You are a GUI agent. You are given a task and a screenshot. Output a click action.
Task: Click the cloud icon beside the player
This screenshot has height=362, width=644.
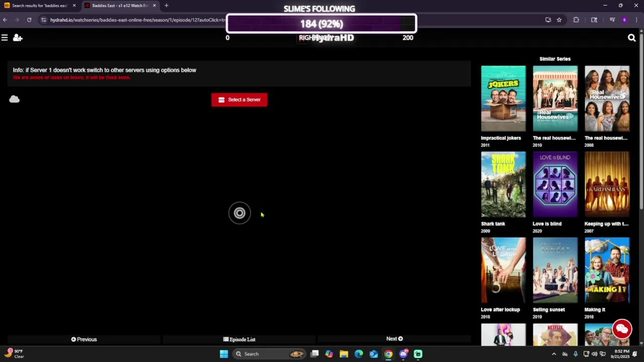pos(14,99)
